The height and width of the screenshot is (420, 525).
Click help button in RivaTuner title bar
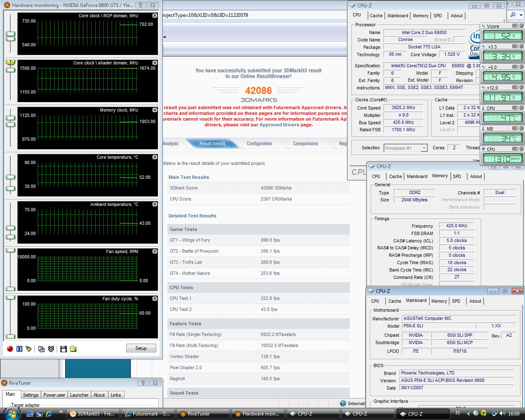[143, 383]
